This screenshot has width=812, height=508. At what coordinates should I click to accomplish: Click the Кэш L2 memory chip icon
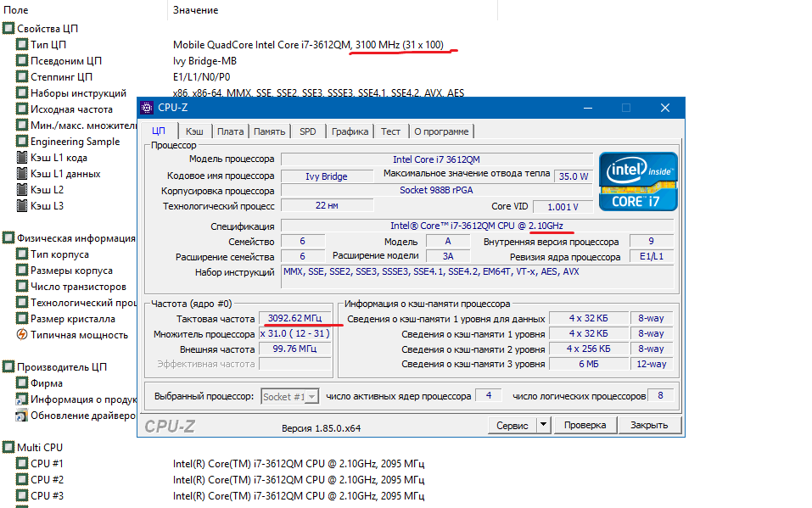click(22, 189)
